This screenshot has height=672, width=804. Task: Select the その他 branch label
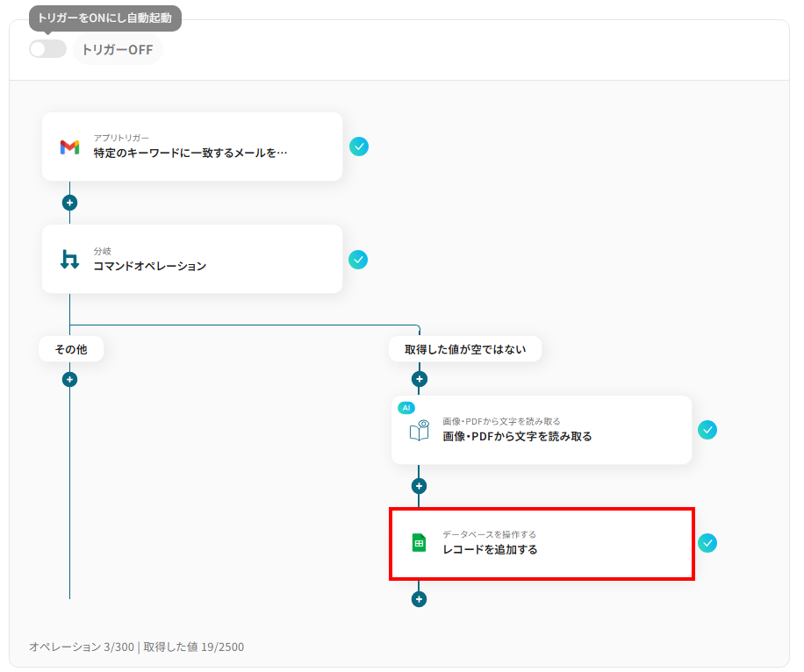pyautogui.click(x=71, y=349)
